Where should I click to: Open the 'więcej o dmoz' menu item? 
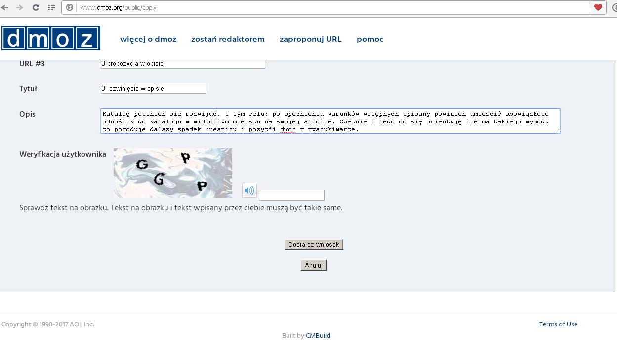148,39
